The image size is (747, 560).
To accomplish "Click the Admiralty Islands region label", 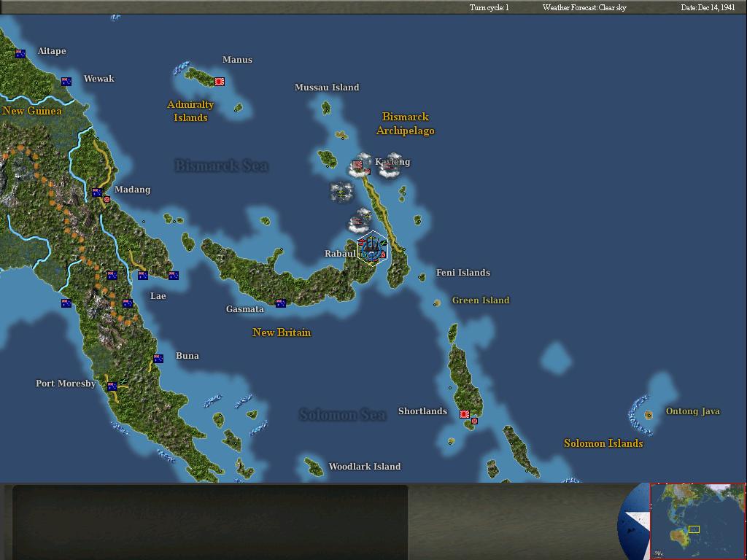I will 190,111.
